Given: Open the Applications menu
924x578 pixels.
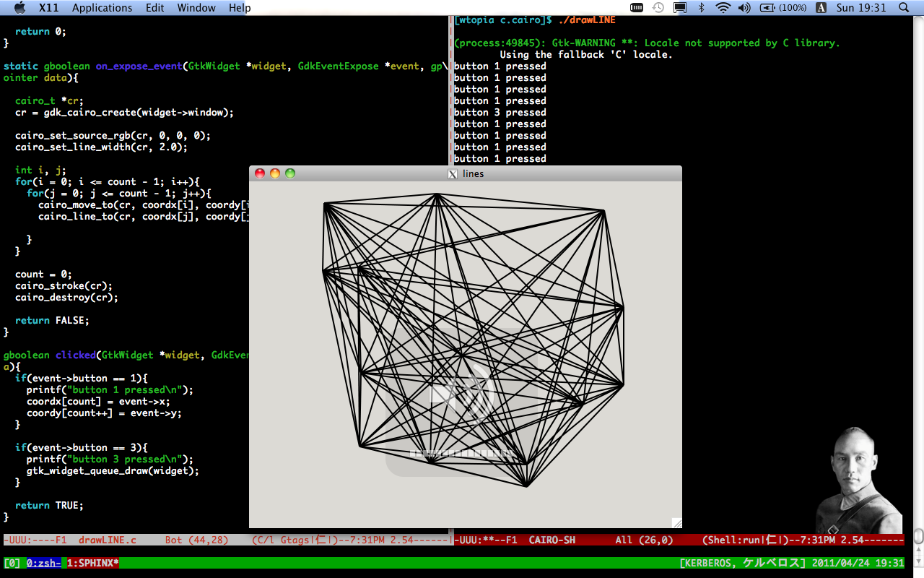Looking at the screenshot, I should click(x=102, y=8).
